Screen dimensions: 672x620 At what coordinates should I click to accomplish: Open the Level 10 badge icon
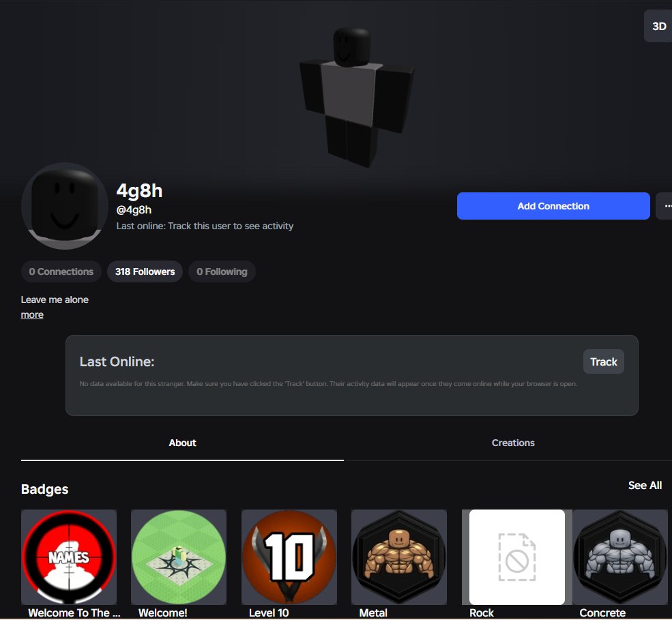pyautogui.click(x=289, y=557)
